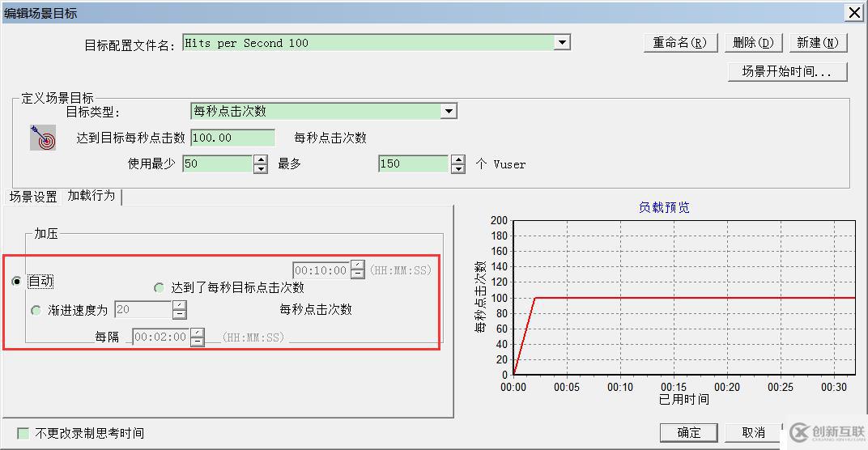
Task: Click the 重命名(R) button
Action: coord(680,43)
